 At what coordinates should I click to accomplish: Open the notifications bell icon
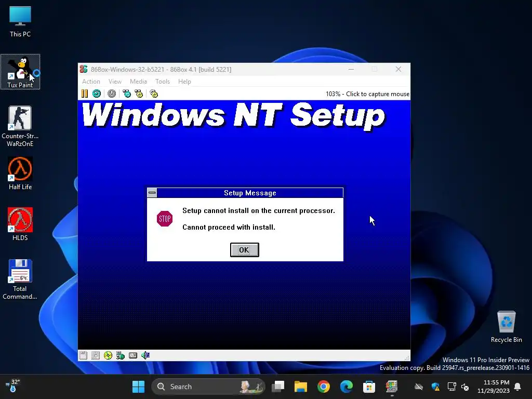pyautogui.click(x=518, y=387)
